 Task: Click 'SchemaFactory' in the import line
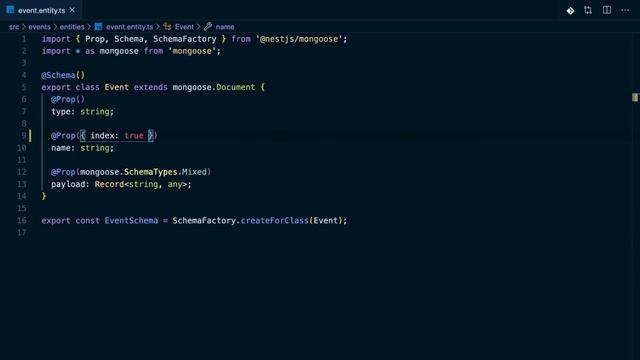tap(184, 39)
